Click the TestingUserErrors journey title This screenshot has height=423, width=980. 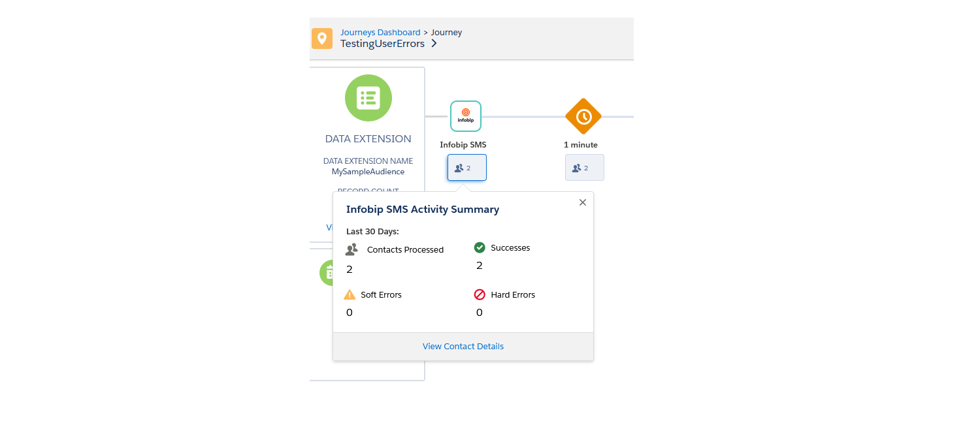coord(382,44)
